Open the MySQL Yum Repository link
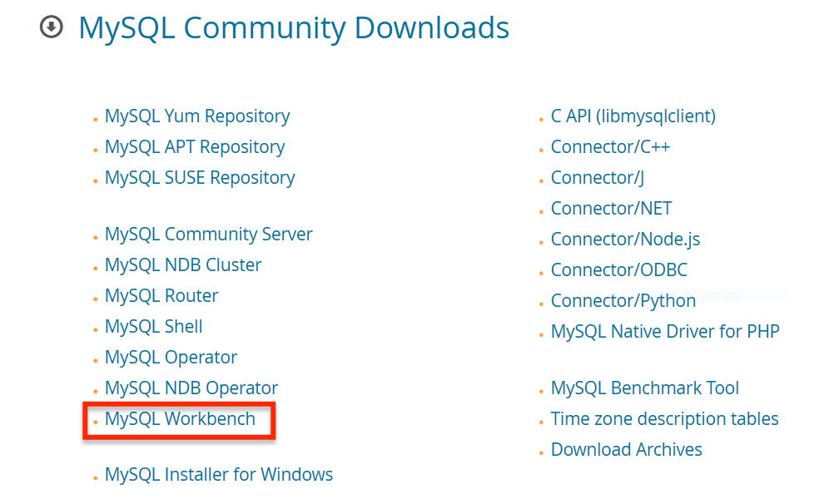 197,116
